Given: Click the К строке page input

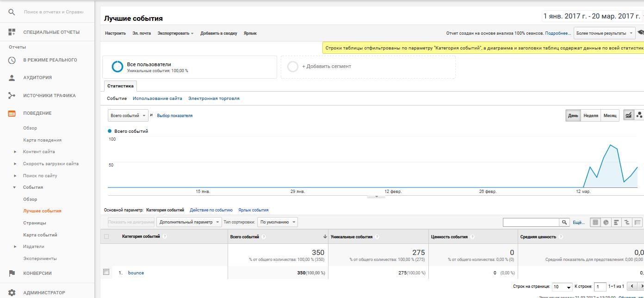Looking at the screenshot, I should (600, 287).
